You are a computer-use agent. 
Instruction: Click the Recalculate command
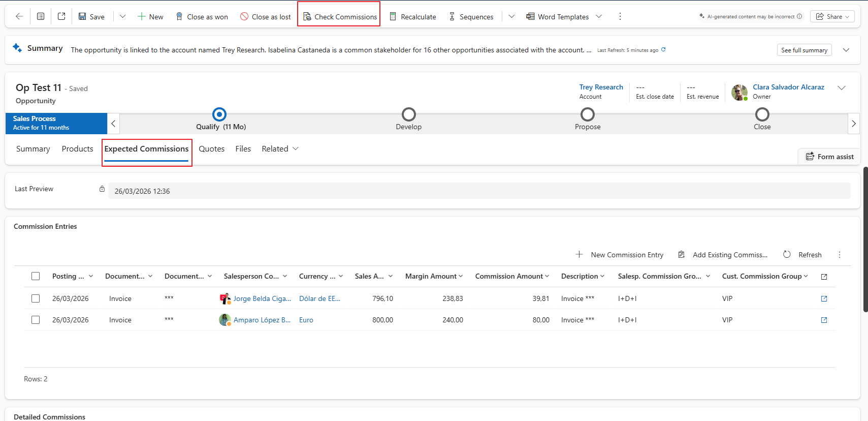412,17
